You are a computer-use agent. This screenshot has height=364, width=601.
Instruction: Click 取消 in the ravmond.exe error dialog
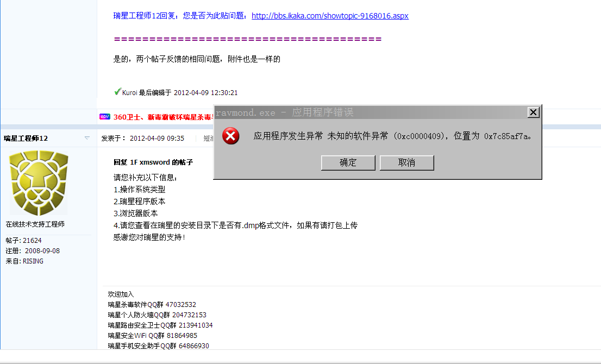[x=406, y=163]
